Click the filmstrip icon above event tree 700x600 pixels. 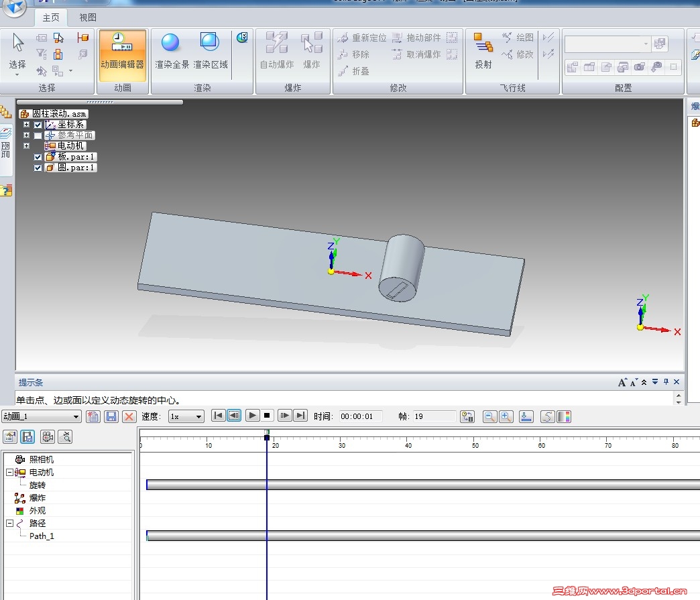pos(27,436)
